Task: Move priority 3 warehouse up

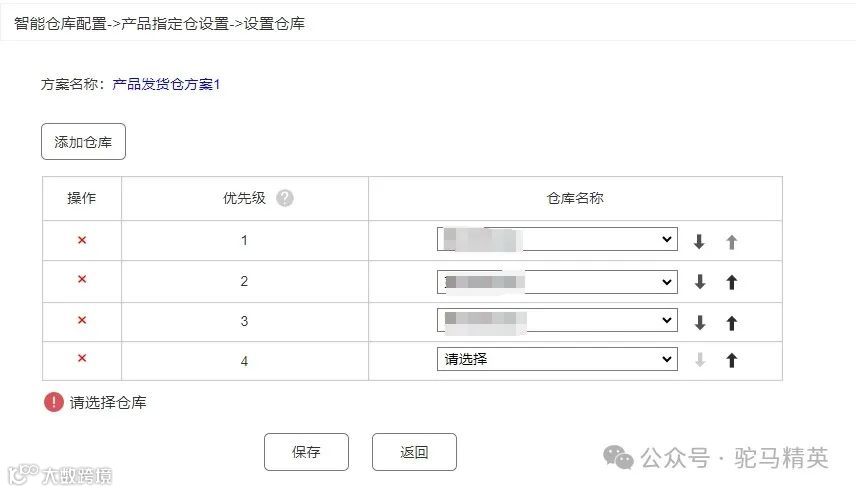Action: 732,323
